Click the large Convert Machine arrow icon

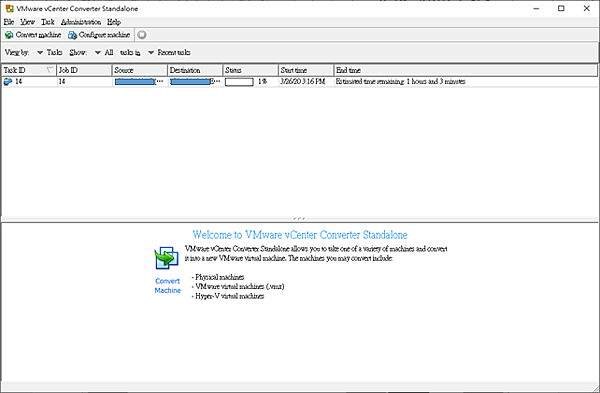click(167, 258)
